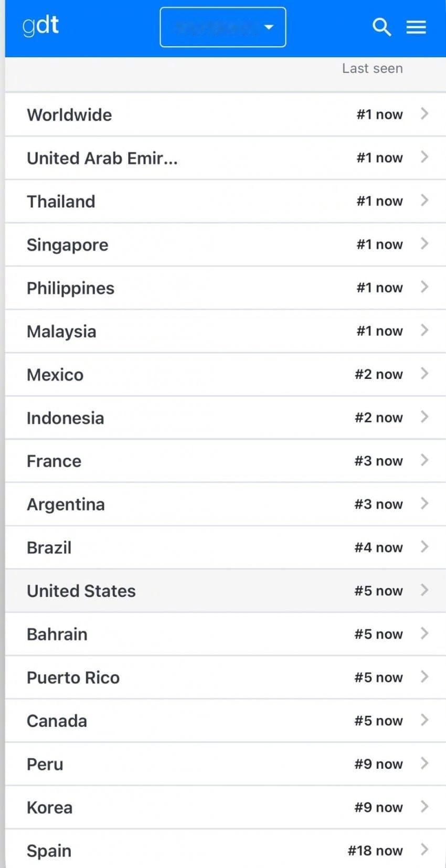
Task: Open the United Arab Emirates entry
Action: [x=226, y=158]
